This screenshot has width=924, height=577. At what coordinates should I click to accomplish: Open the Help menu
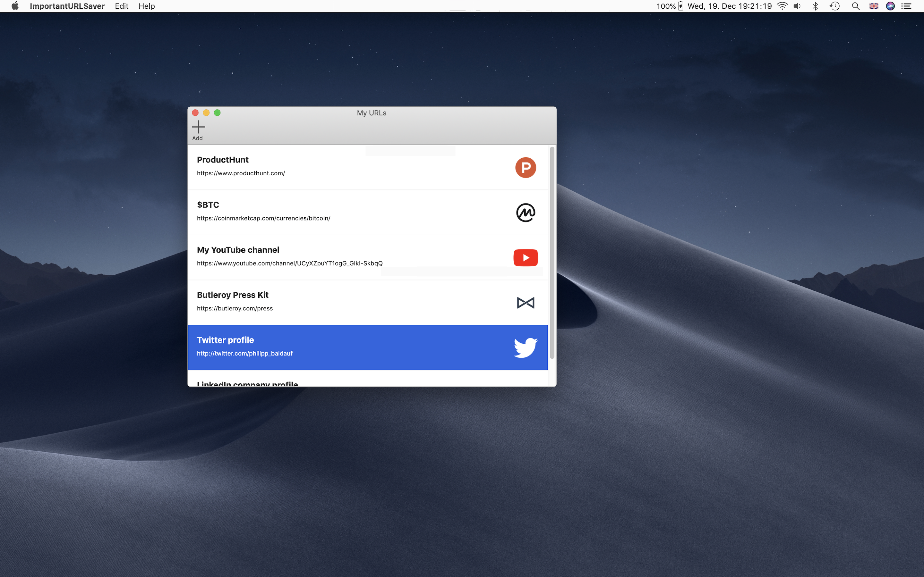pos(146,6)
